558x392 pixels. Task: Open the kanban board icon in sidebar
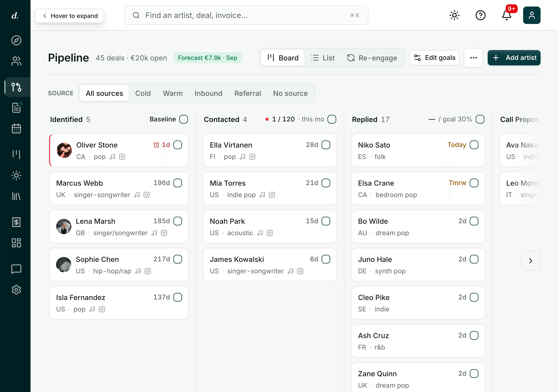coord(16,154)
